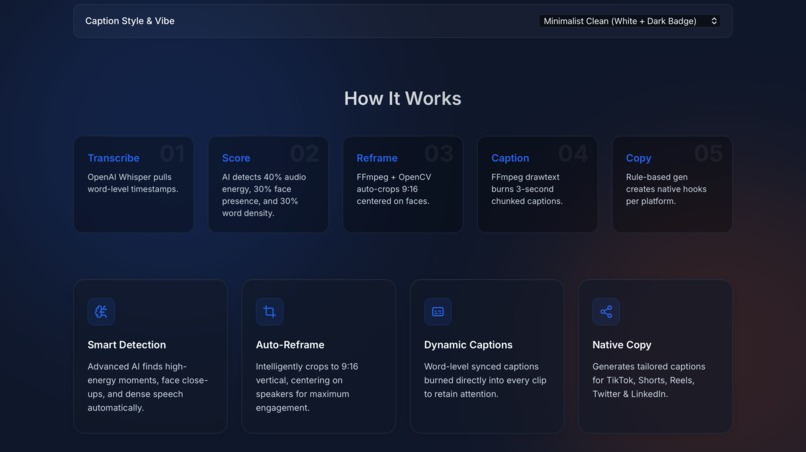Click 'Generates tailored captions for TikTok' description
The height and width of the screenshot is (452, 806).
649,381
